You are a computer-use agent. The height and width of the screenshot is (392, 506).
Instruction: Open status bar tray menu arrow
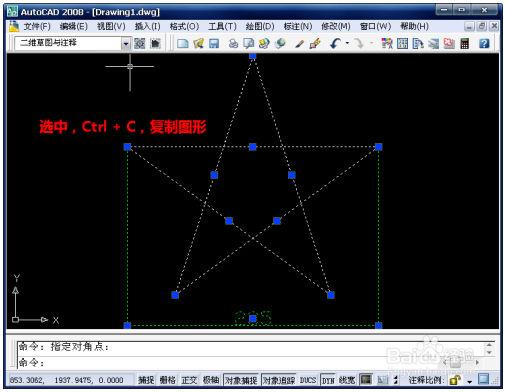pos(470,381)
